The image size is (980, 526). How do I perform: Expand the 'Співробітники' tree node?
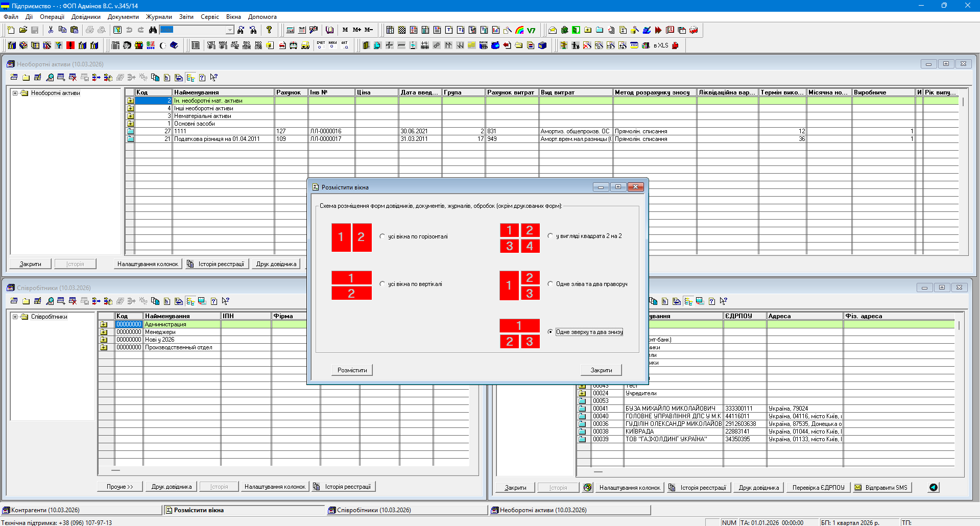point(15,317)
